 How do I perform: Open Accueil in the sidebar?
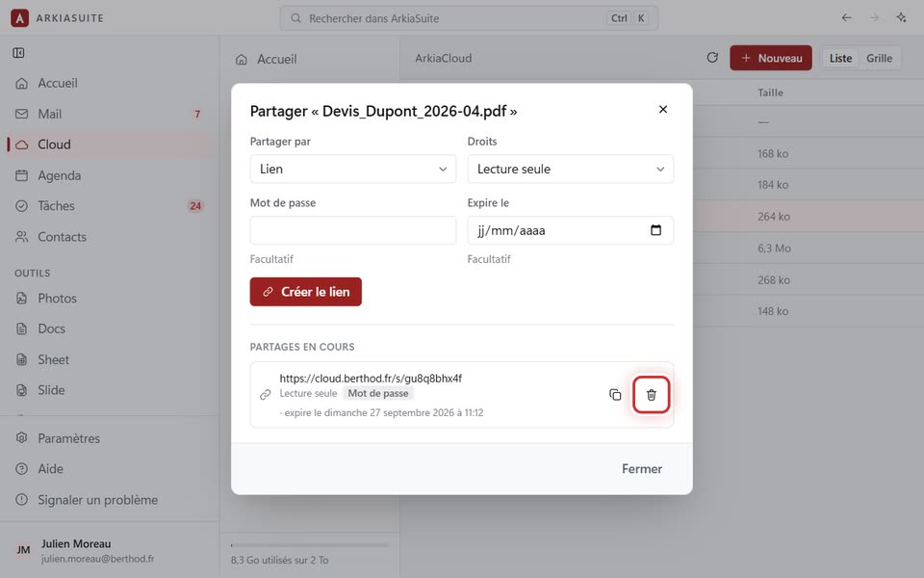(x=110, y=83)
